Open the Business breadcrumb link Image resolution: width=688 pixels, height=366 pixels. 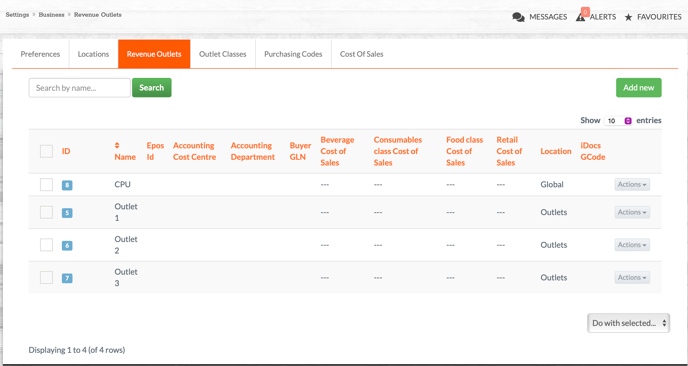point(51,14)
